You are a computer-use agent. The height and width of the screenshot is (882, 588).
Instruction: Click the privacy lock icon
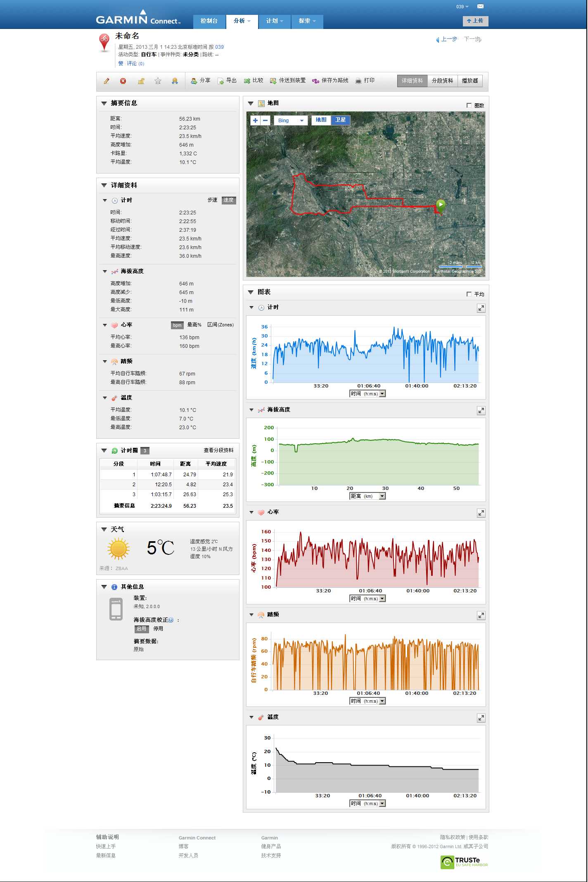pyautogui.click(x=141, y=81)
